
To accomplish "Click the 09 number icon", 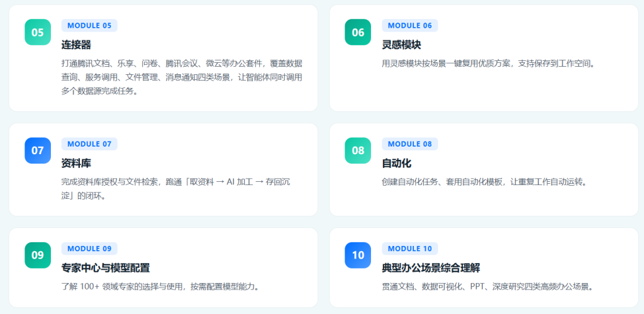I will pos(38,255).
